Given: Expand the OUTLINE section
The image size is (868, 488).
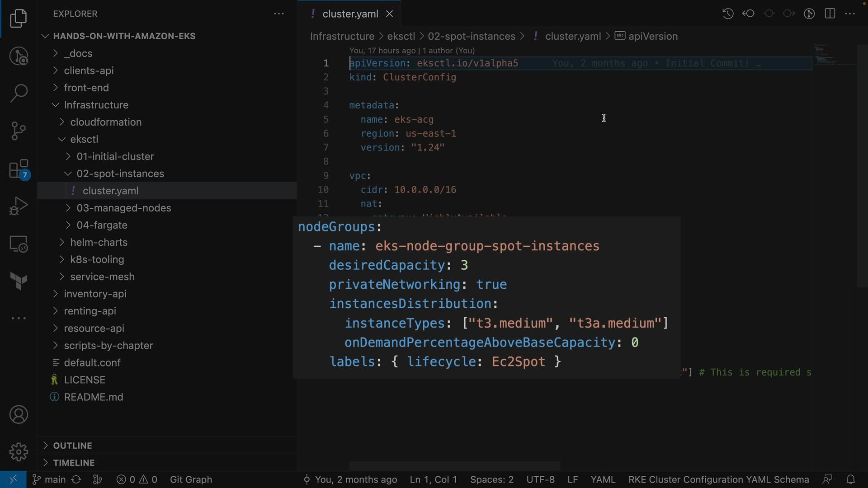Looking at the screenshot, I should 72,446.
